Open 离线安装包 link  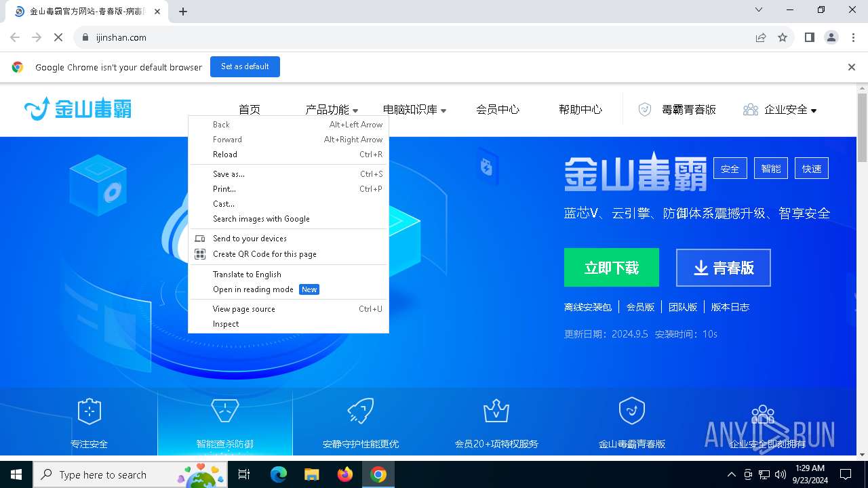[x=588, y=307]
